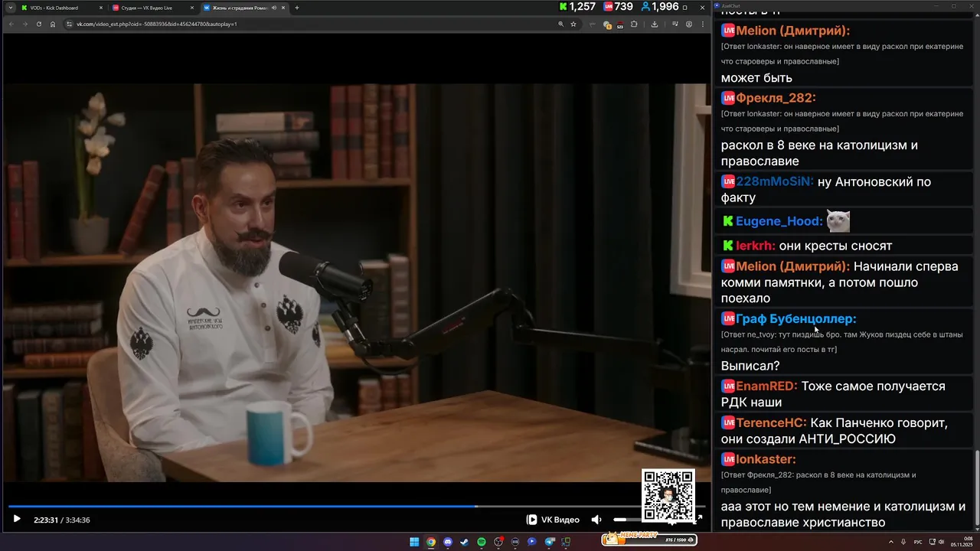Select Фрекля_282 username in chat
The width and height of the screenshot is (980, 551).
[x=776, y=98]
